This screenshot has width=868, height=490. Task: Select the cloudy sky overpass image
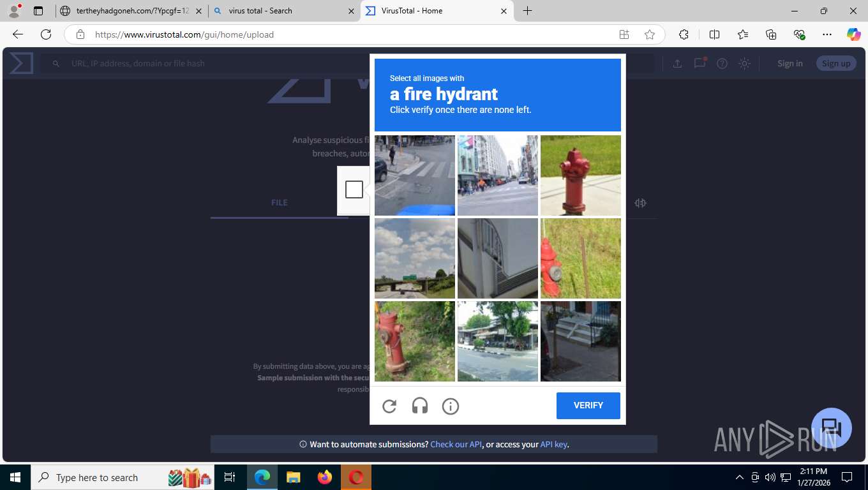click(x=415, y=258)
